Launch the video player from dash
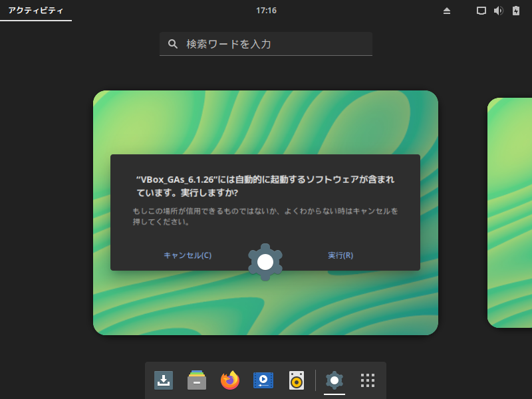The height and width of the screenshot is (399, 532). [263, 380]
